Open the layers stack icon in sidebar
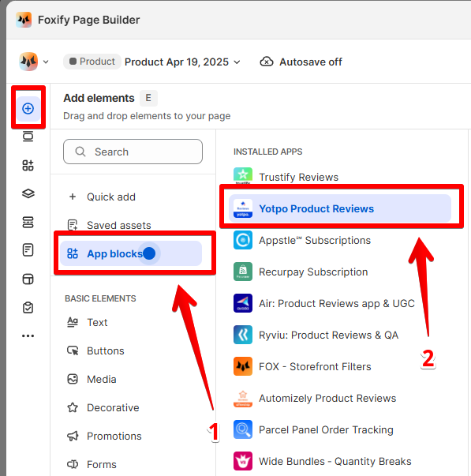Viewport: 471px width, 476px height. [x=28, y=193]
